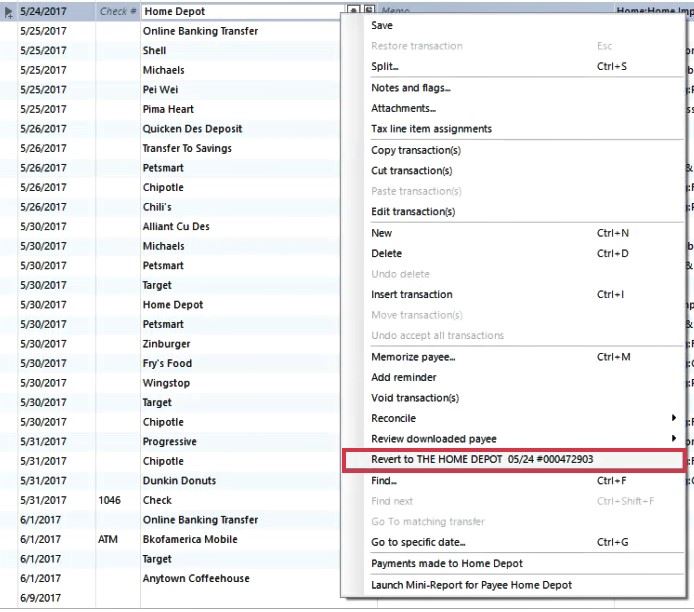694x612 pixels.
Task: Open the payee dropdown next to Home Depot
Action: [354, 11]
